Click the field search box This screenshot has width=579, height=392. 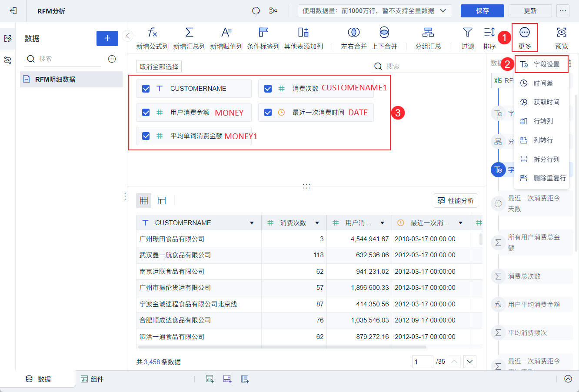coord(426,66)
